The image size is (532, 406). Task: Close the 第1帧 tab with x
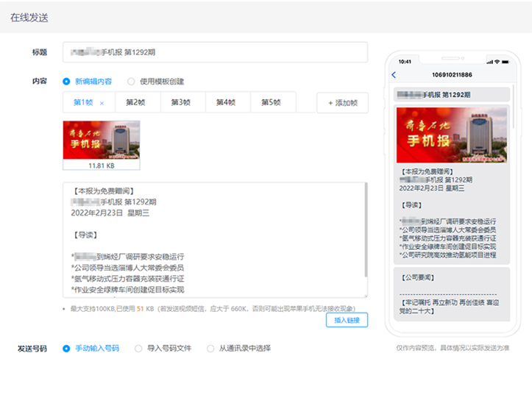[x=102, y=103]
